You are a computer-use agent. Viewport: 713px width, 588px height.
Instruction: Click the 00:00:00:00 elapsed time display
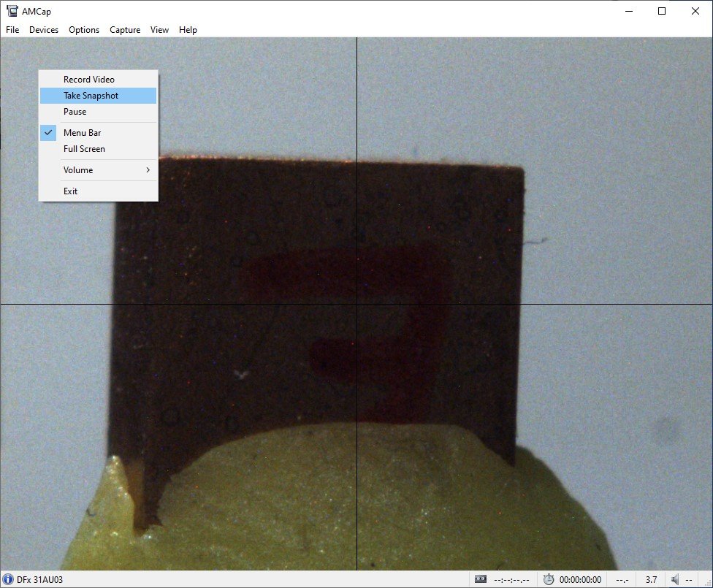tap(580, 579)
